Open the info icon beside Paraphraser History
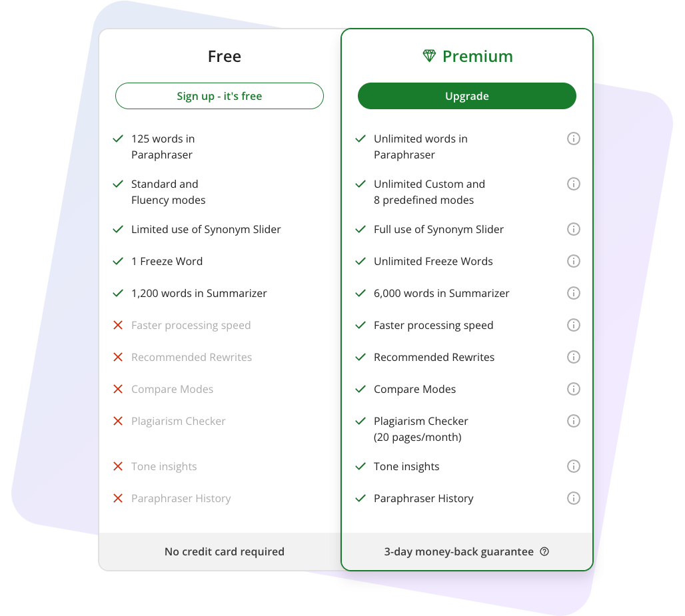Image resolution: width=685 pixels, height=616 pixels. [x=574, y=498]
